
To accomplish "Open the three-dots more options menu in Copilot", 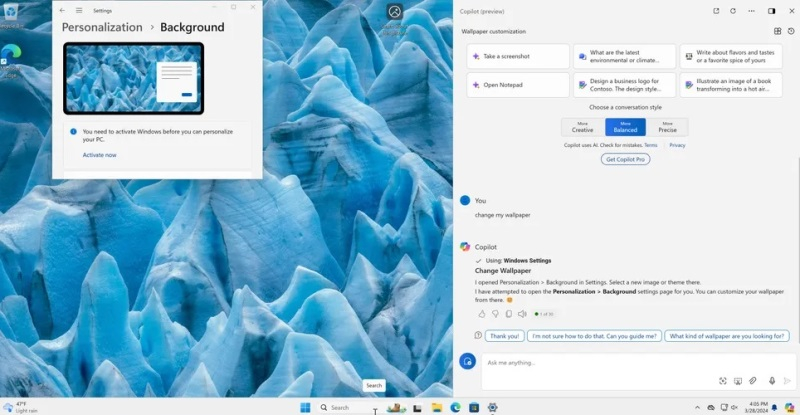I will tap(750, 11).
